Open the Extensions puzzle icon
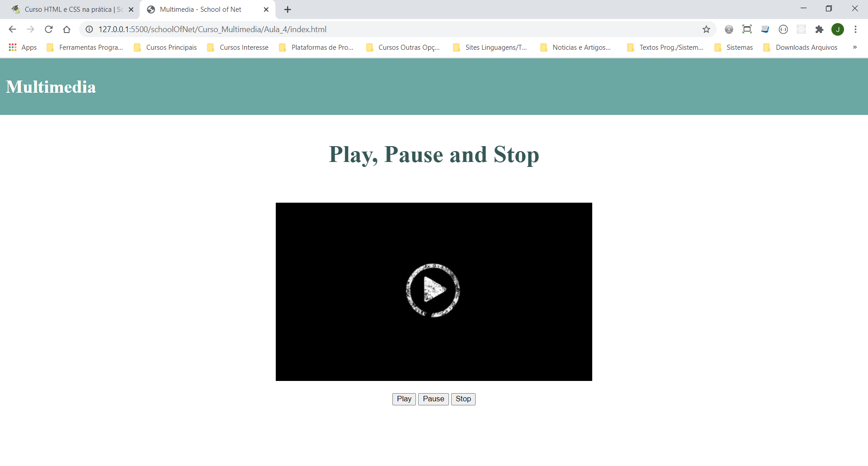The height and width of the screenshot is (466, 868). pyautogui.click(x=819, y=29)
